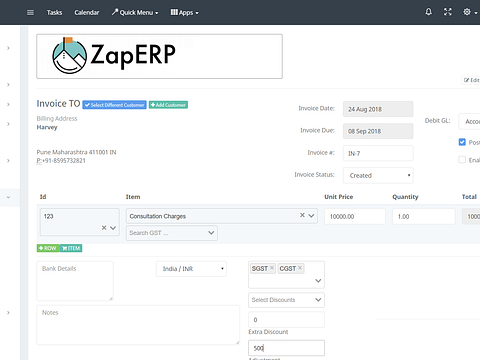Screen dimensions: 480x360
Task: Open Tasks from the top bar
Action: click(54, 13)
